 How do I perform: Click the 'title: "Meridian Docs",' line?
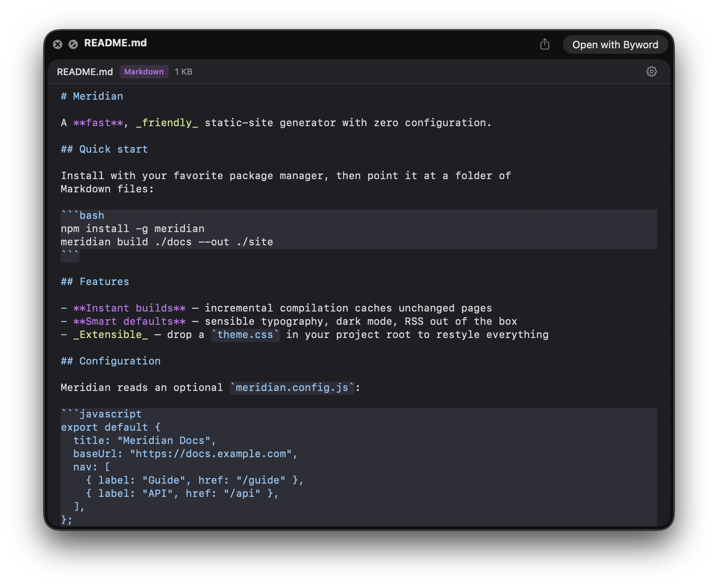pyautogui.click(x=145, y=441)
